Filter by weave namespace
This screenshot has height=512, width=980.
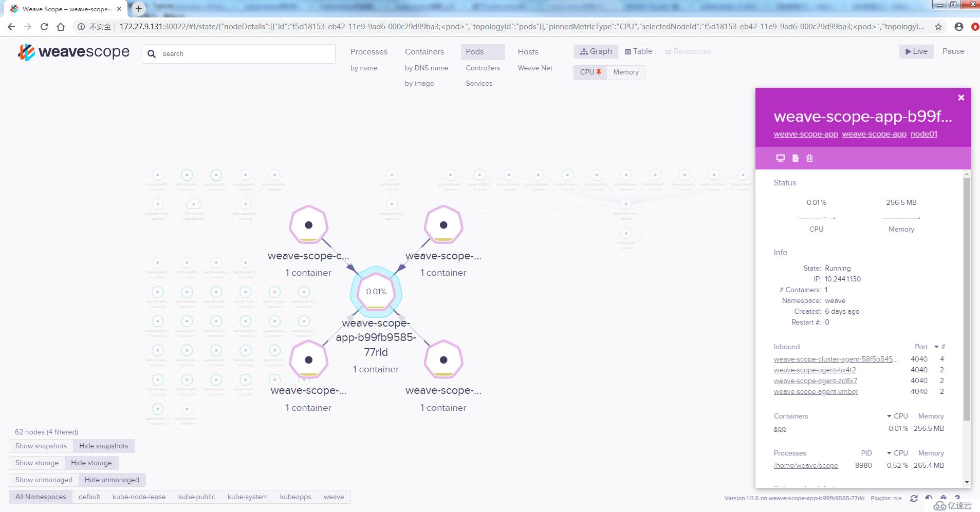[x=334, y=497]
